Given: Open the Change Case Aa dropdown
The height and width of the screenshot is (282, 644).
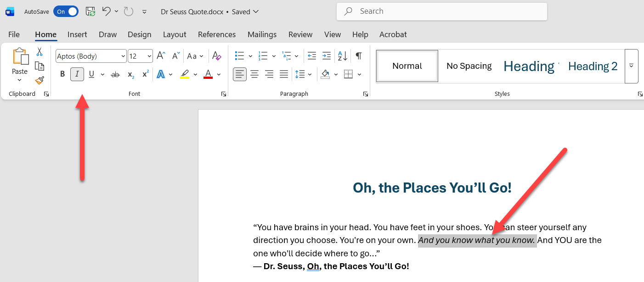Looking at the screenshot, I should 195,56.
